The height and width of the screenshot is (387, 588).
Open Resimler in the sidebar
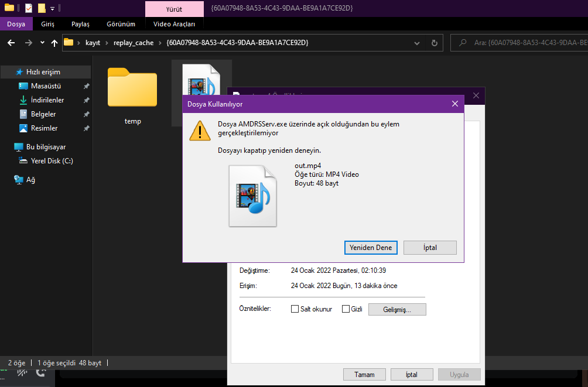click(x=44, y=128)
